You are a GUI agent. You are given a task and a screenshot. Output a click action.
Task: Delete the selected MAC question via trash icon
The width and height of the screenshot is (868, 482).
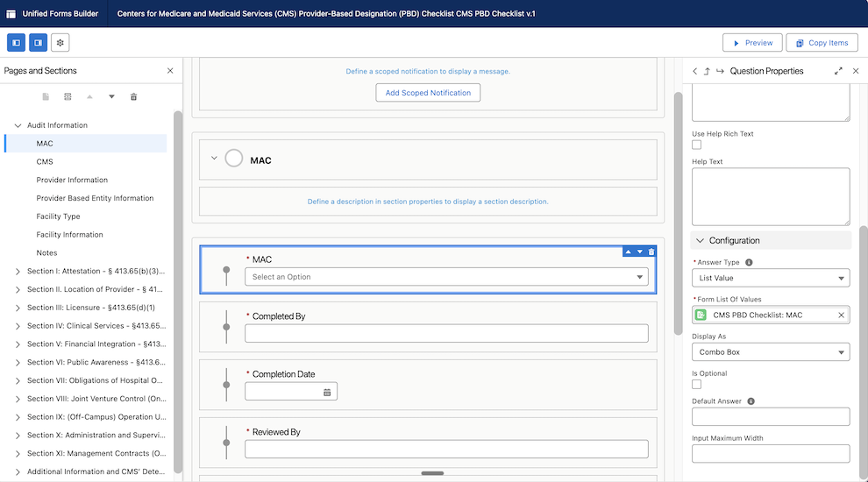[651, 252]
